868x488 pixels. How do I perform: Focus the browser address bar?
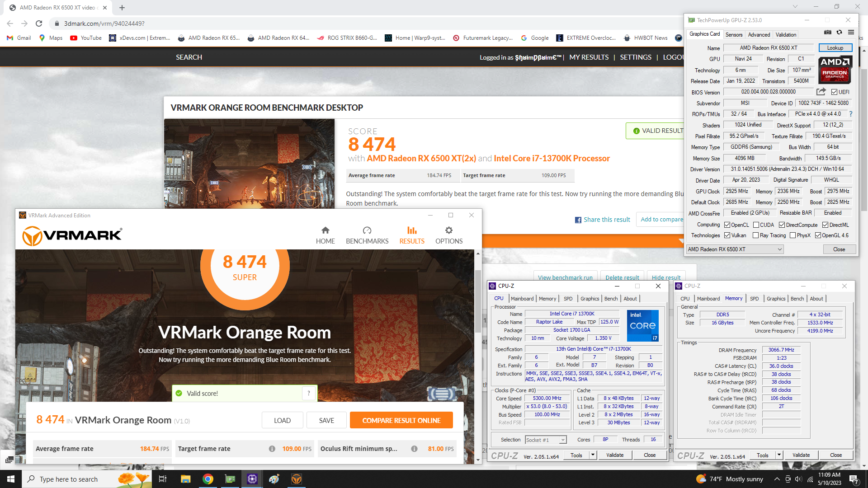(x=362, y=23)
